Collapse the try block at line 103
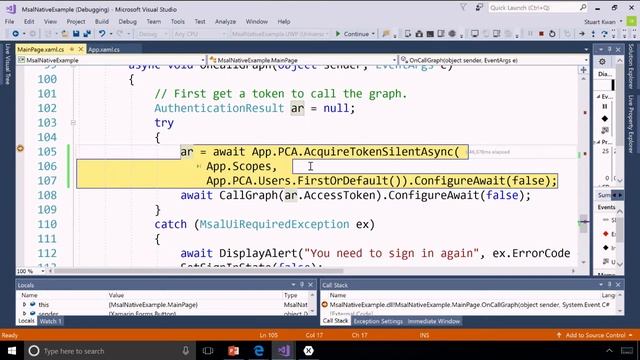Screen dimensions: 640x360 [x=73, y=122]
